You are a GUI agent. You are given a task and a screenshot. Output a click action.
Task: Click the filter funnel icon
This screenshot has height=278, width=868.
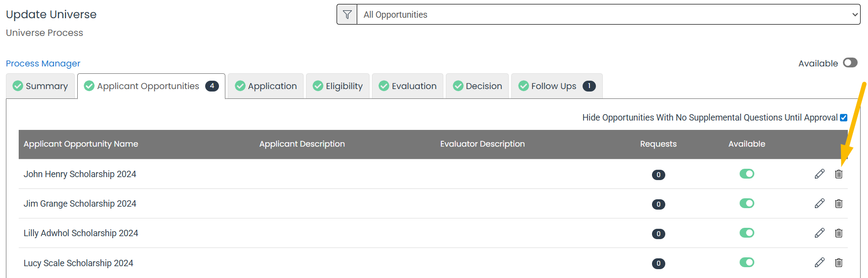click(x=347, y=15)
